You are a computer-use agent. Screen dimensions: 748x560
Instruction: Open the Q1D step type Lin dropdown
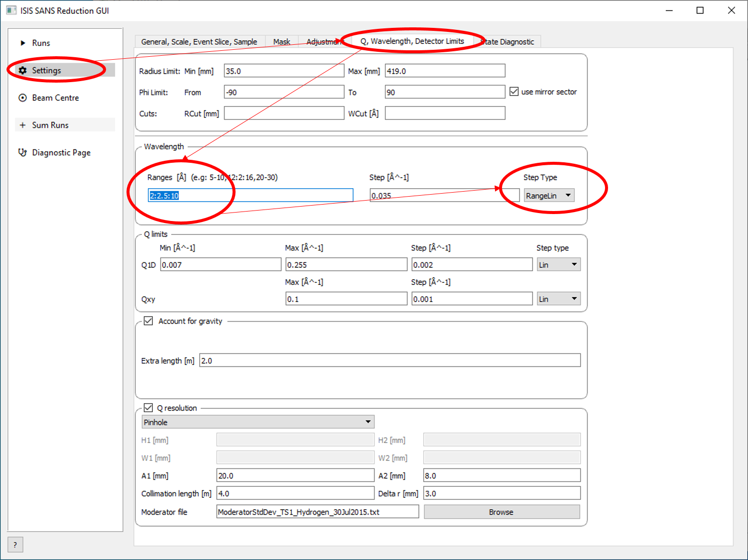click(x=558, y=265)
